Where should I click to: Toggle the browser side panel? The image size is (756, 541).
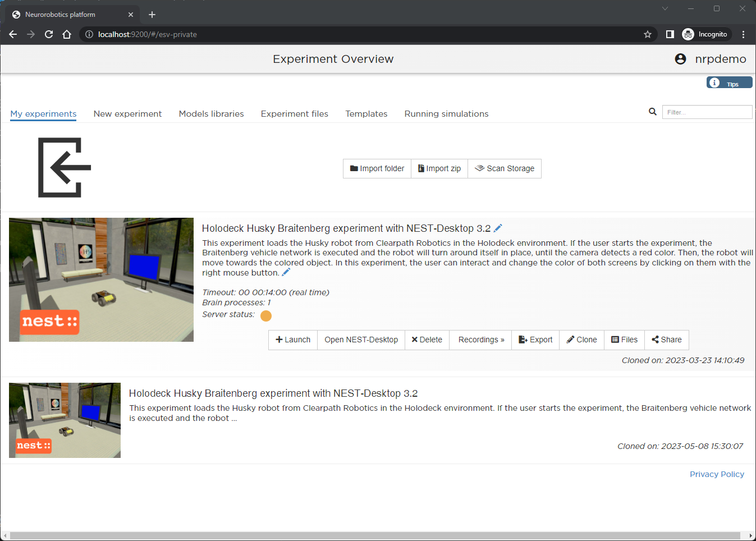pos(670,34)
